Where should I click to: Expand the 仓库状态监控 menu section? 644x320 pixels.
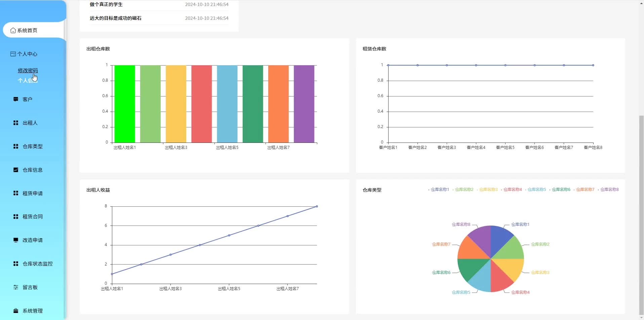pos(37,264)
